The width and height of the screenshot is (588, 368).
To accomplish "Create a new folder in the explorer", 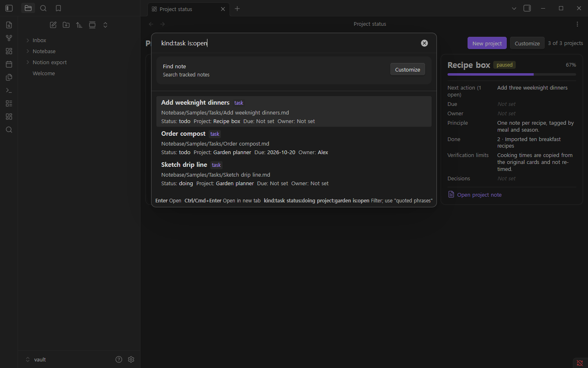I will [66, 25].
